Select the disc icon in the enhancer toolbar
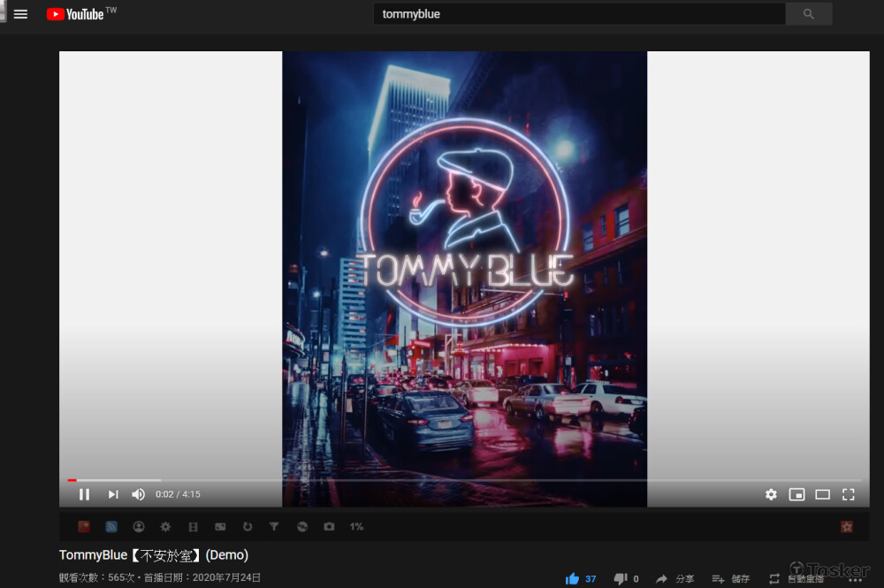This screenshot has width=884, height=588. point(301,526)
